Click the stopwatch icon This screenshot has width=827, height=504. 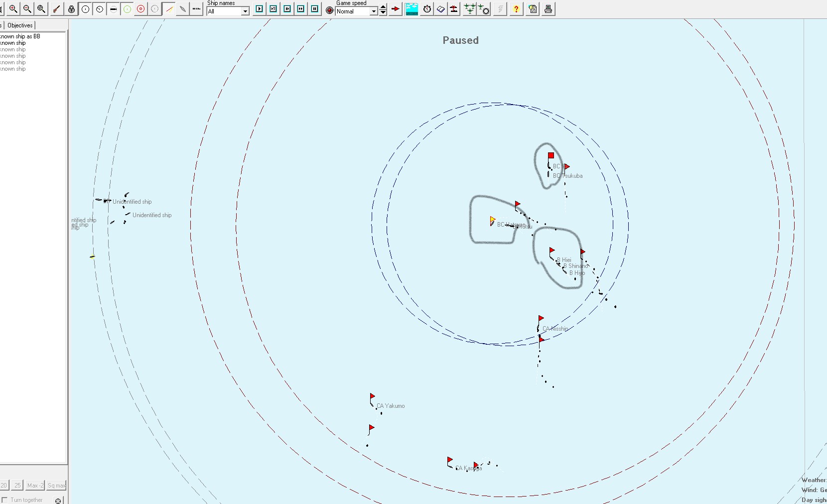427,9
